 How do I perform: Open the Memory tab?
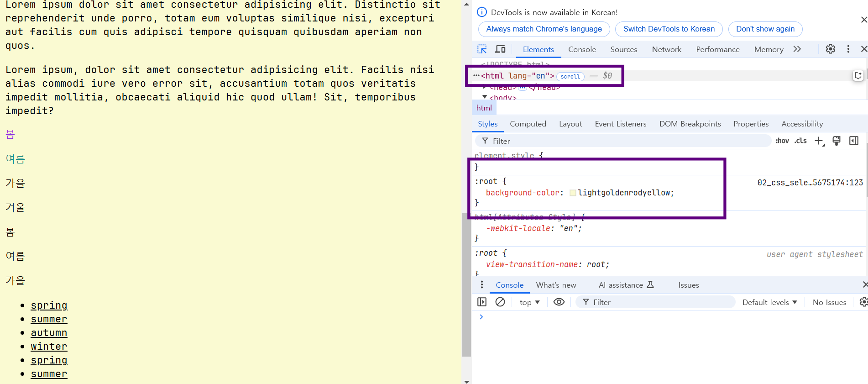pos(769,49)
